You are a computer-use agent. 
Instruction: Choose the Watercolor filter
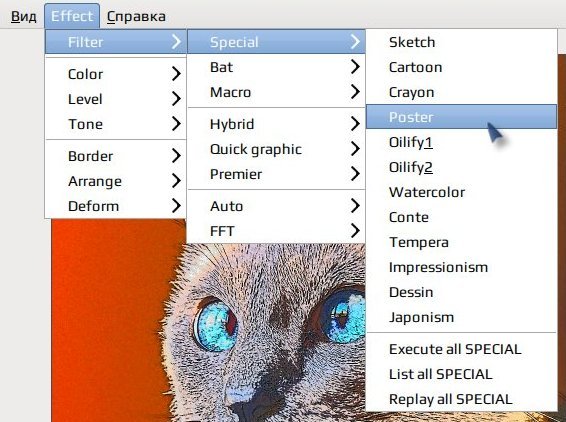coord(461,192)
